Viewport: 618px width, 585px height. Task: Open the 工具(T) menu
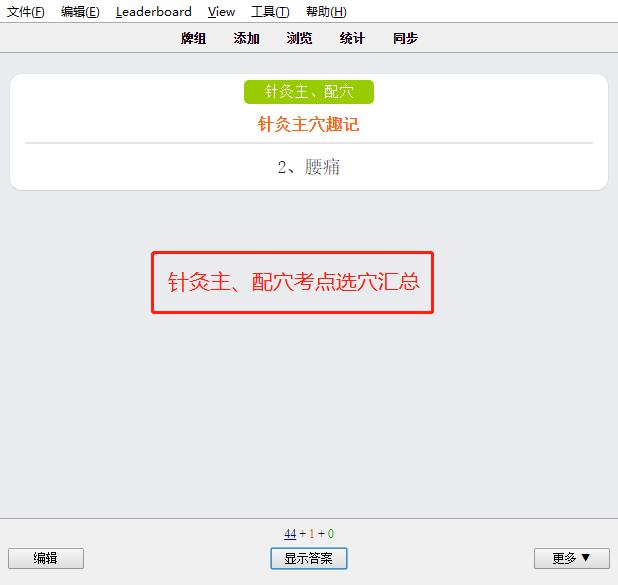pyautogui.click(x=270, y=12)
